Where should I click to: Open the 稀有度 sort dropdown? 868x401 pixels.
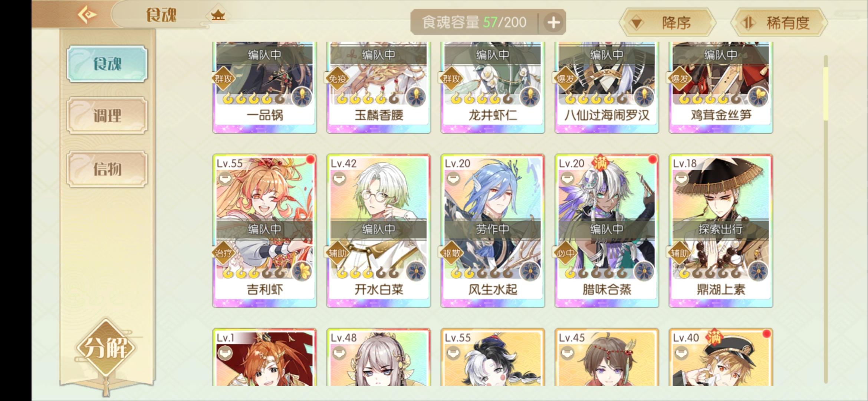click(779, 23)
